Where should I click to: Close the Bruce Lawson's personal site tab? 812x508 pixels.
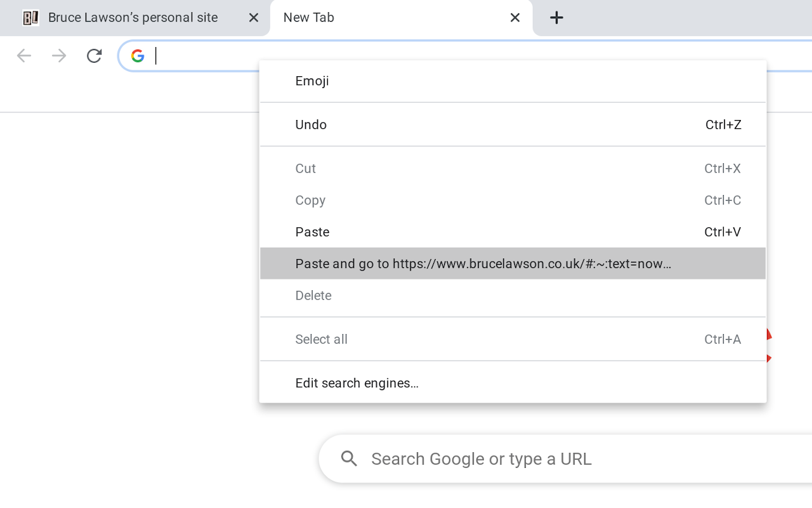pyautogui.click(x=253, y=18)
